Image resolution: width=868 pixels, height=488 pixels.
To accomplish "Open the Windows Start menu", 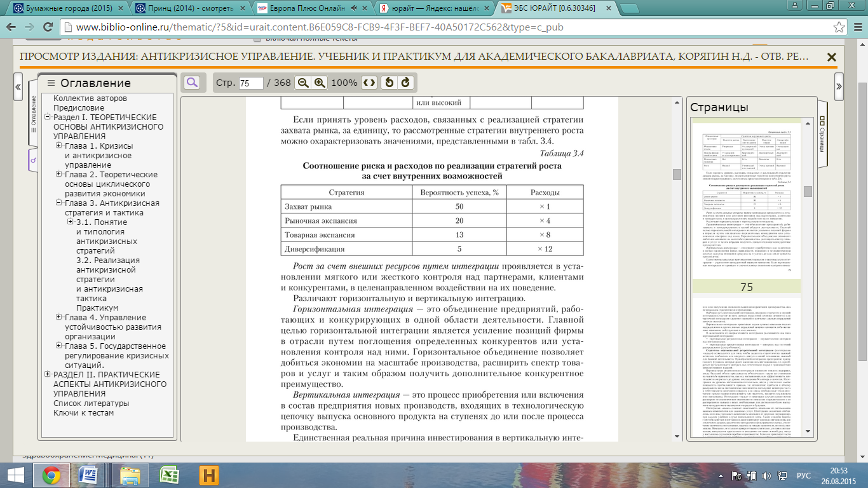I will pyautogui.click(x=16, y=475).
